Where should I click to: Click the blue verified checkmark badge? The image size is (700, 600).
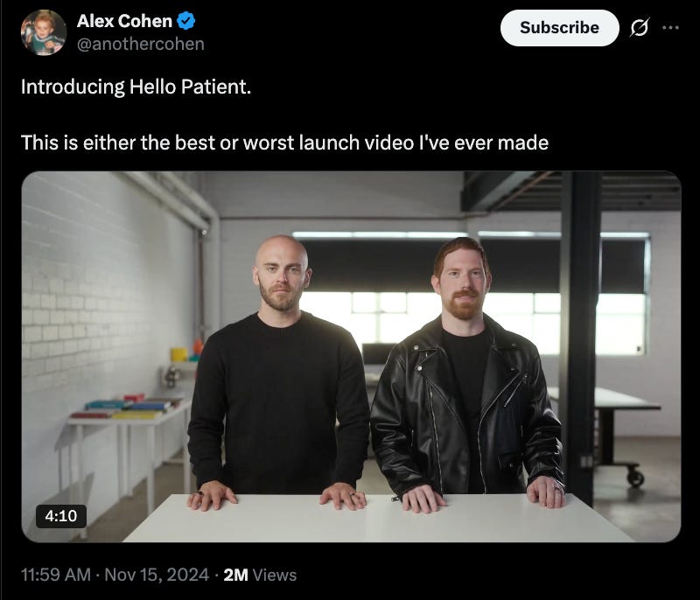[185, 21]
